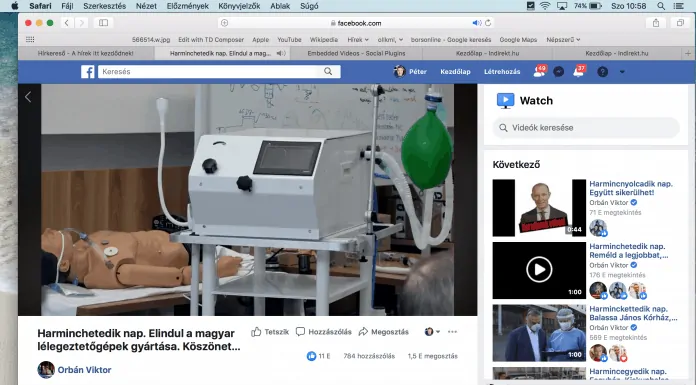Open the post options three-dot menu
This screenshot has height=385, width=696.
click(452, 332)
